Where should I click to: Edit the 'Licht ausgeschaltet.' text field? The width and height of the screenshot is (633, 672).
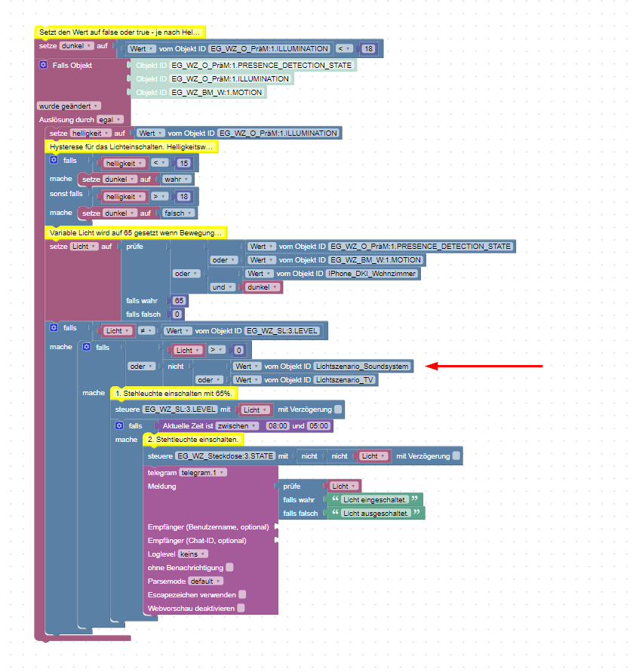coord(375,513)
